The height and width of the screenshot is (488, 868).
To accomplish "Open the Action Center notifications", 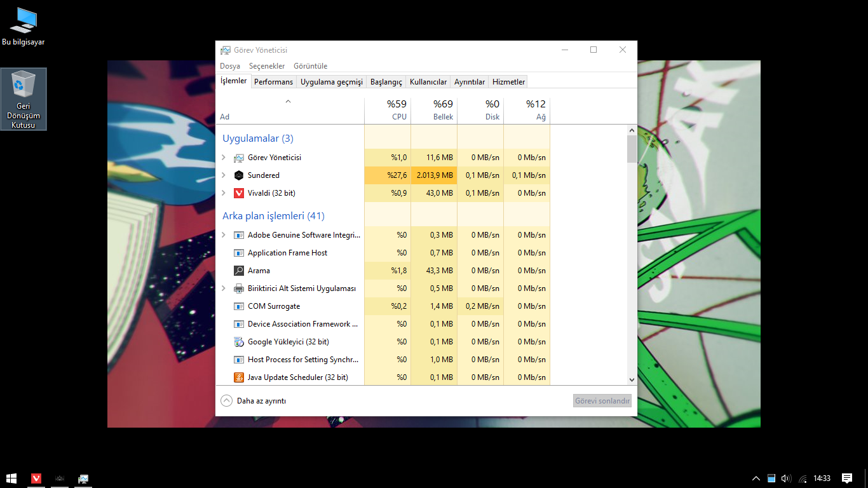I will 847,478.
